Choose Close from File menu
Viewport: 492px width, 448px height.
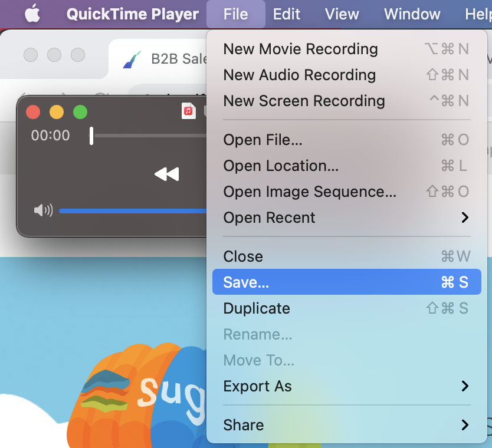[347, 256]
